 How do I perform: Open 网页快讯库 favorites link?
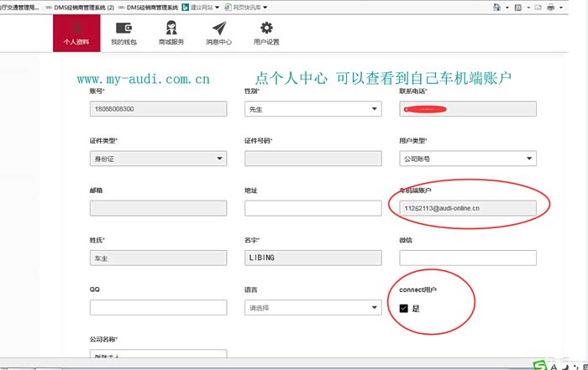pos(241,7)
